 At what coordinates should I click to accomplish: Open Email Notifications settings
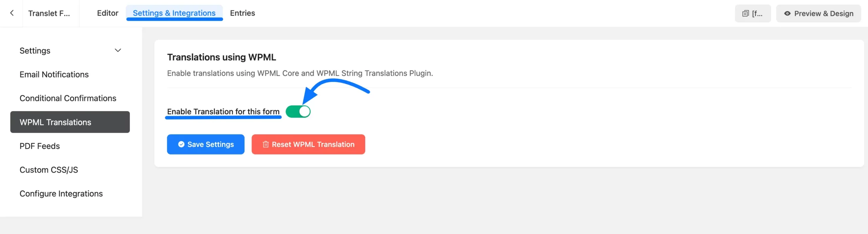click(x=54, y=74)
